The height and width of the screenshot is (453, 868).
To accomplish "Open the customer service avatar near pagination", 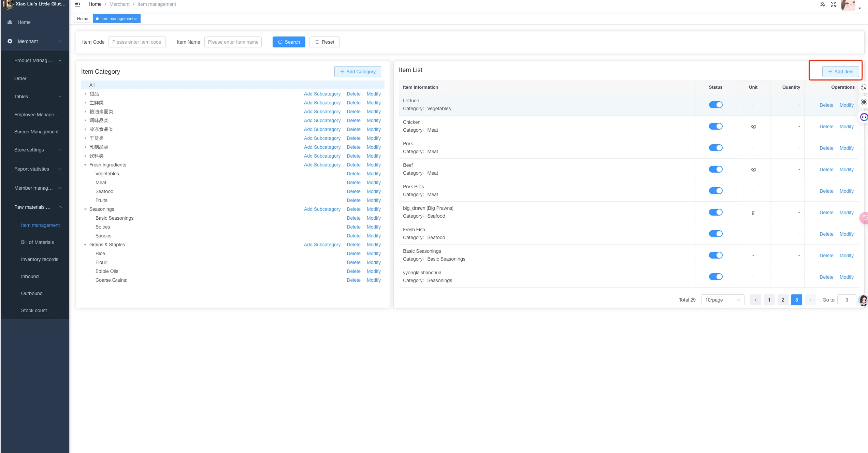I will [864, 300].
